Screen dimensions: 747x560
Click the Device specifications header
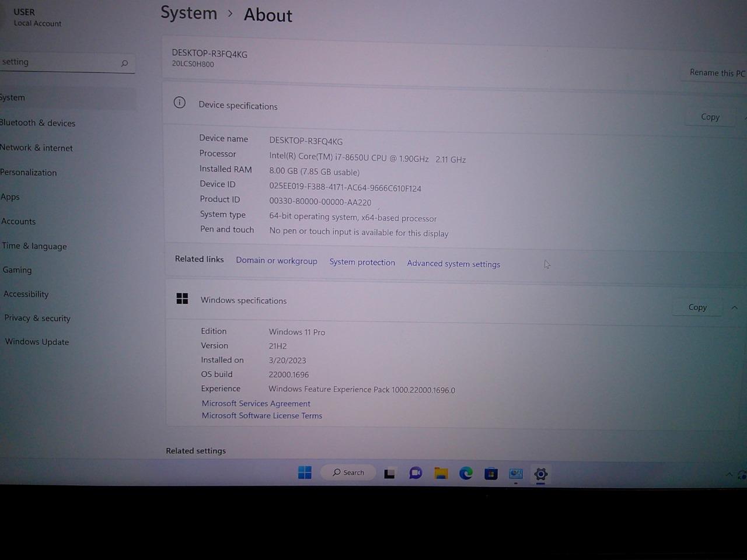point(238,106)
